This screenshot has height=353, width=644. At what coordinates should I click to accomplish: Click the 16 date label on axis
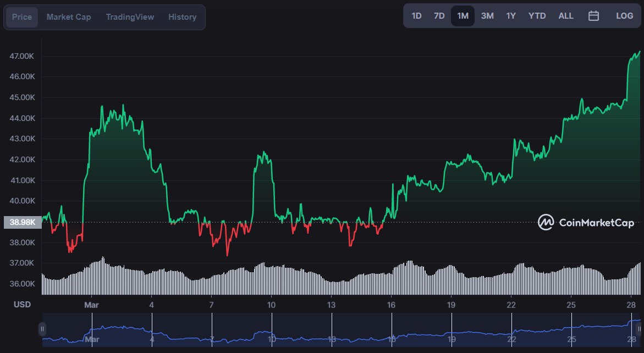point(391,305)
